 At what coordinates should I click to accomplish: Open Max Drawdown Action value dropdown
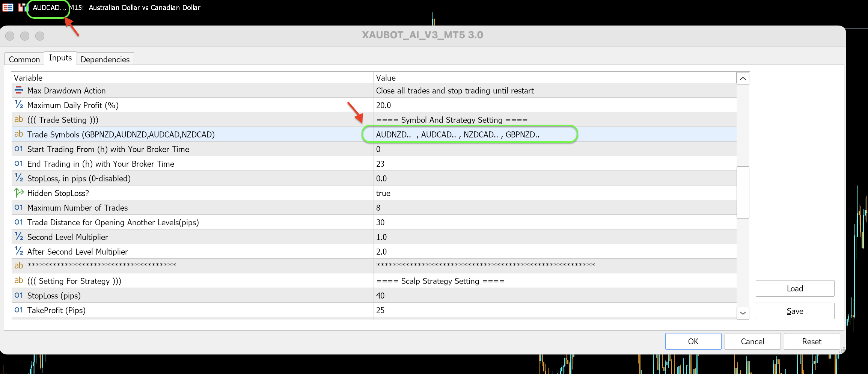[555, 90]
